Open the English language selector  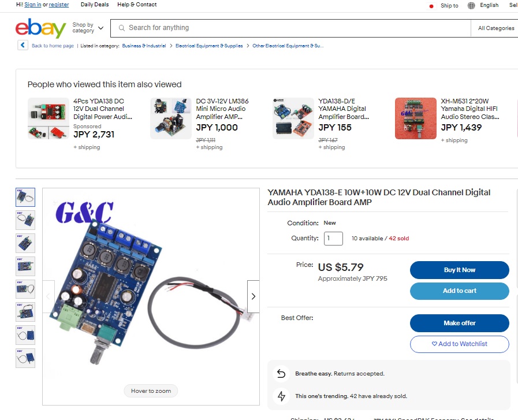[489, 5]
